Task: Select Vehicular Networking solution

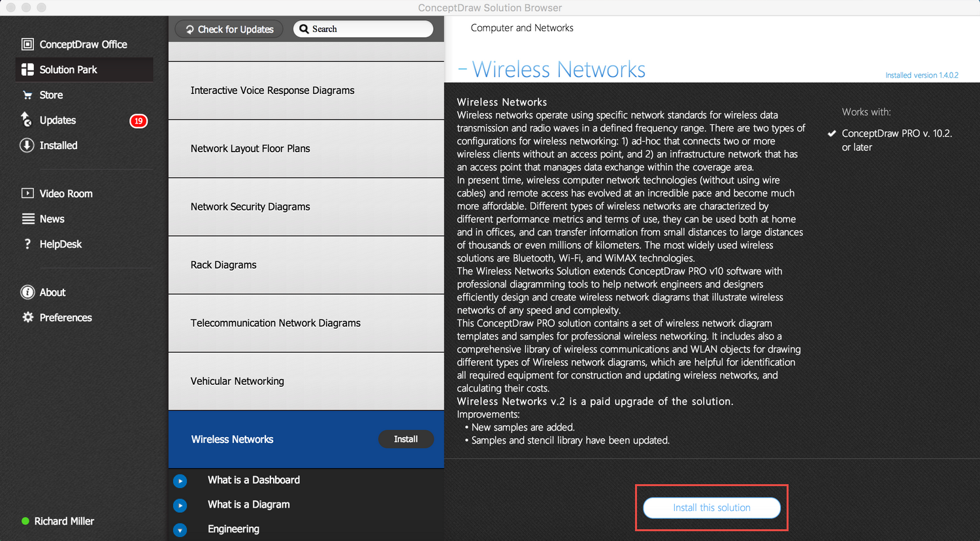Action: [306, 381]
